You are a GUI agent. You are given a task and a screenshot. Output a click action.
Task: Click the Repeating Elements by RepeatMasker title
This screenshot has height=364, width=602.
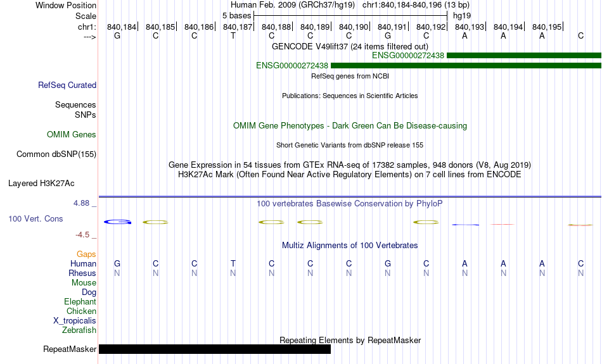[x=350, y=340]
